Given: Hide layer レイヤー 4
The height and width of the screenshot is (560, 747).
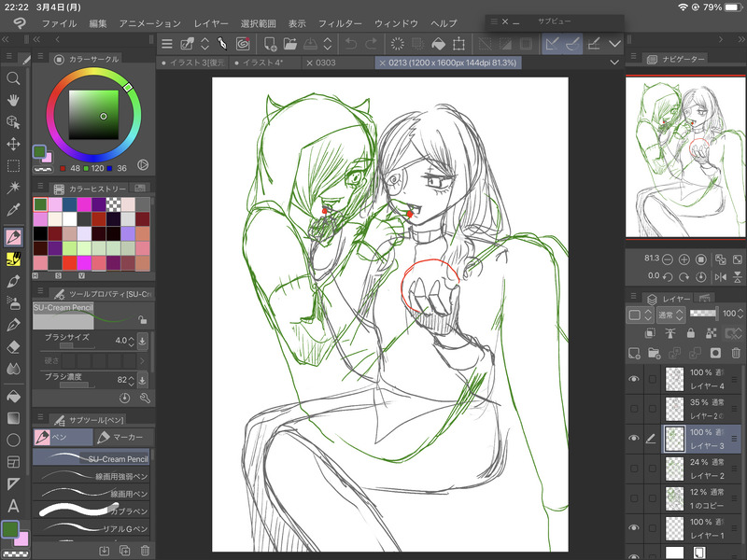Looking at the screenshot, I should pyautogui.click(x=634, y=379).
